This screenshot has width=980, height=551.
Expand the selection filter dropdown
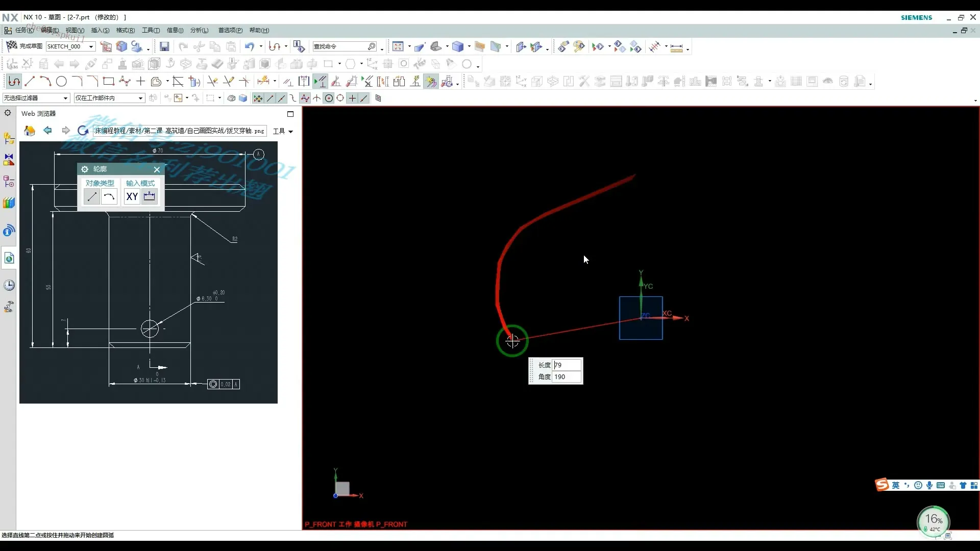click(x=65, y=98)
